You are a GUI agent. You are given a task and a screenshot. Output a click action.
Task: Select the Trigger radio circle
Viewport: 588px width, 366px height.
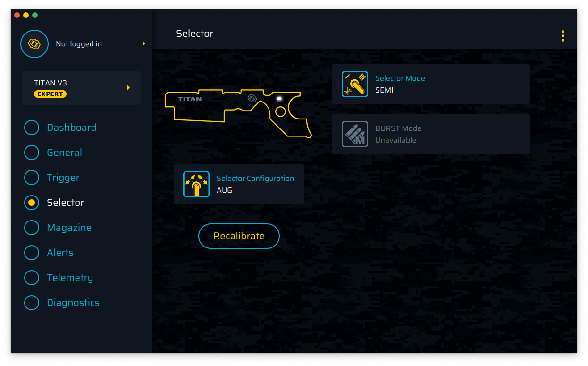click(x=32, y=178)
